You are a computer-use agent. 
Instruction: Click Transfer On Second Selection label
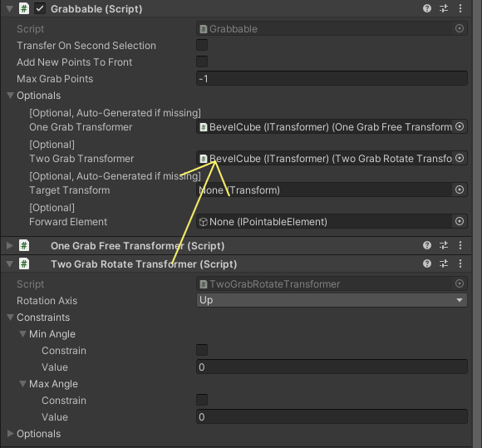86,46
